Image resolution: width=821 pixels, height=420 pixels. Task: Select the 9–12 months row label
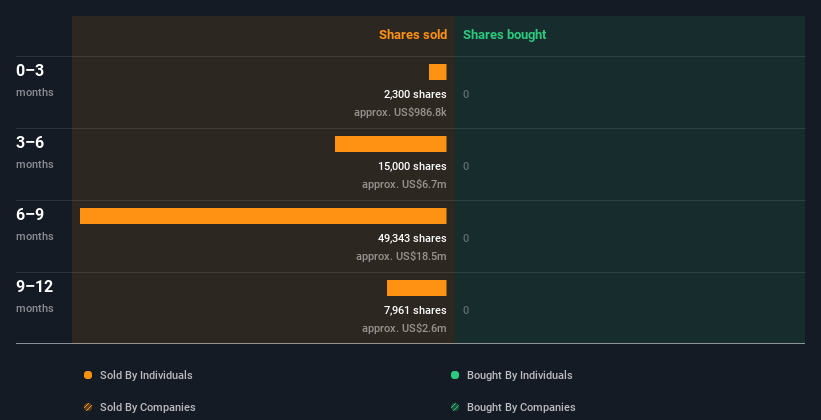pos(35,296)
